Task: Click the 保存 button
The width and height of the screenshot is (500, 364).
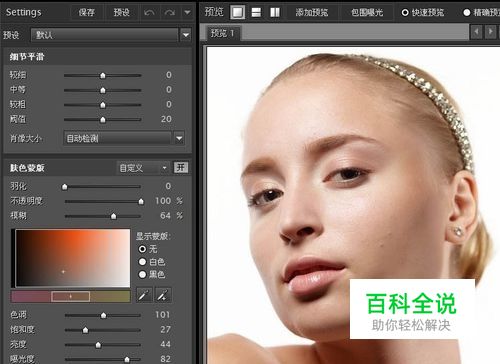Action: 86,13
